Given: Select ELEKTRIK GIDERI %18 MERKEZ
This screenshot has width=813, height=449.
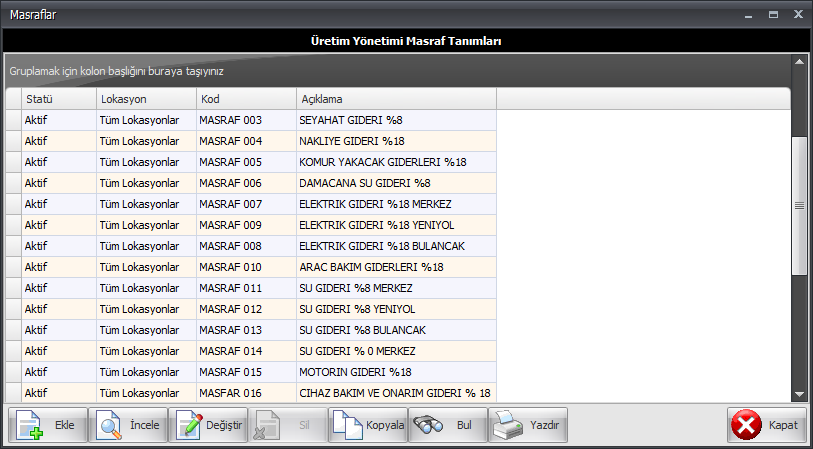Looking at the screenshot, I should click(397, 204).
